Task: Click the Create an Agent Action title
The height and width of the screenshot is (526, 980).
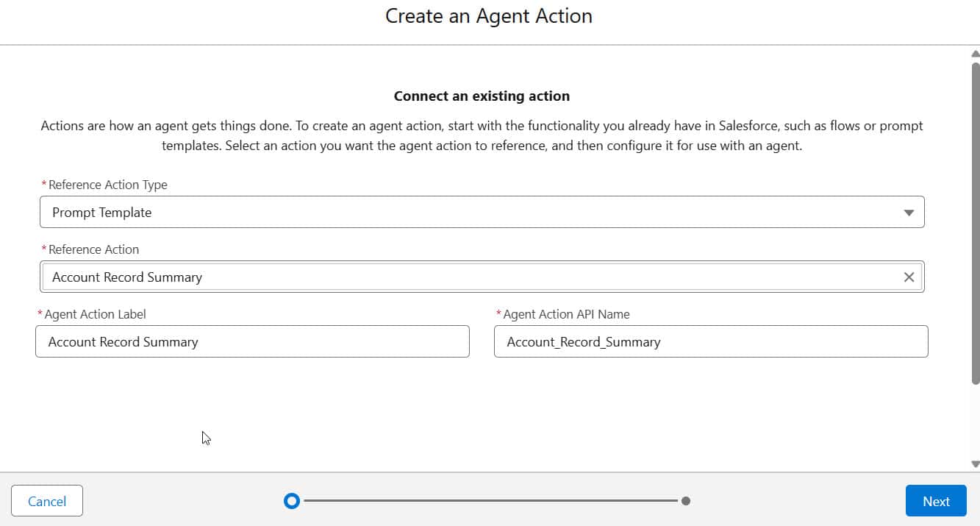Action: [x=488, y=15]
